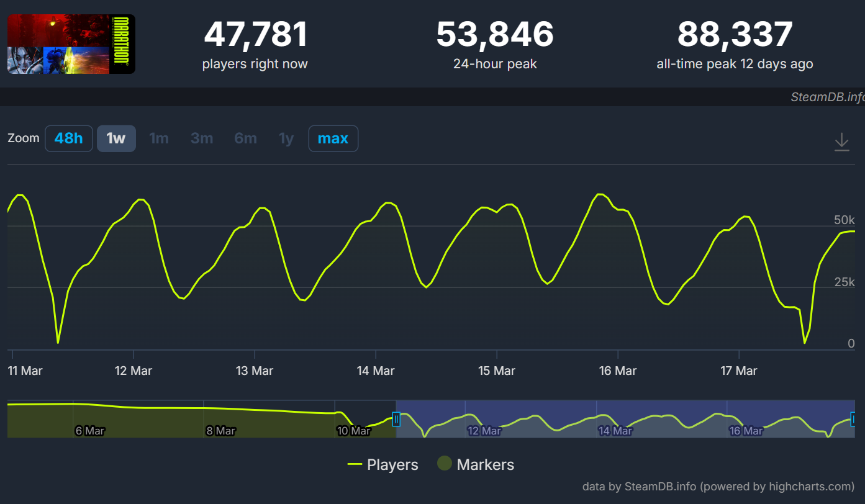Click the olive Markers legend circle icon
Viewport: 865px width, 504px height.
(x=444, y=464)
